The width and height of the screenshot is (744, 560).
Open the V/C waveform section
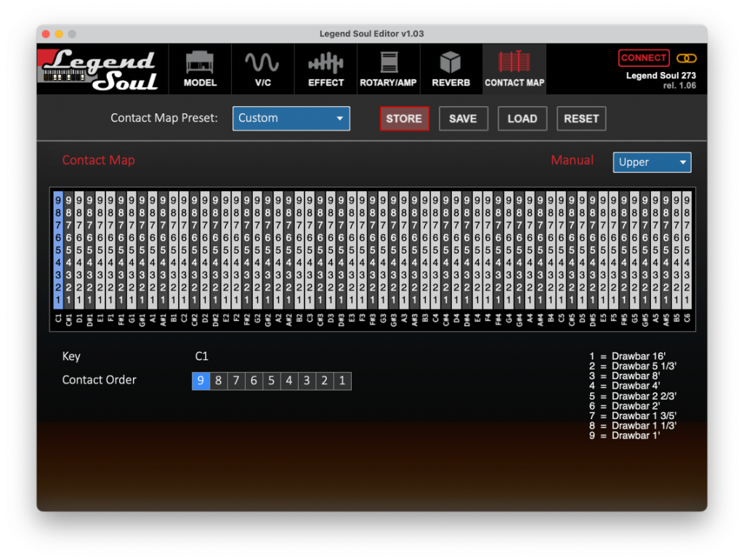262,69
